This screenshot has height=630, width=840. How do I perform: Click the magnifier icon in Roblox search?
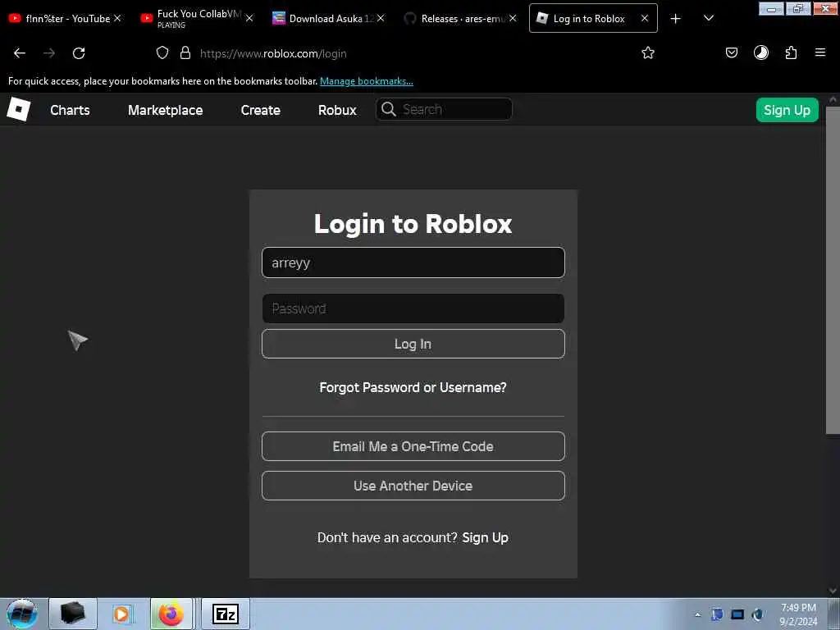pos(388,109)
